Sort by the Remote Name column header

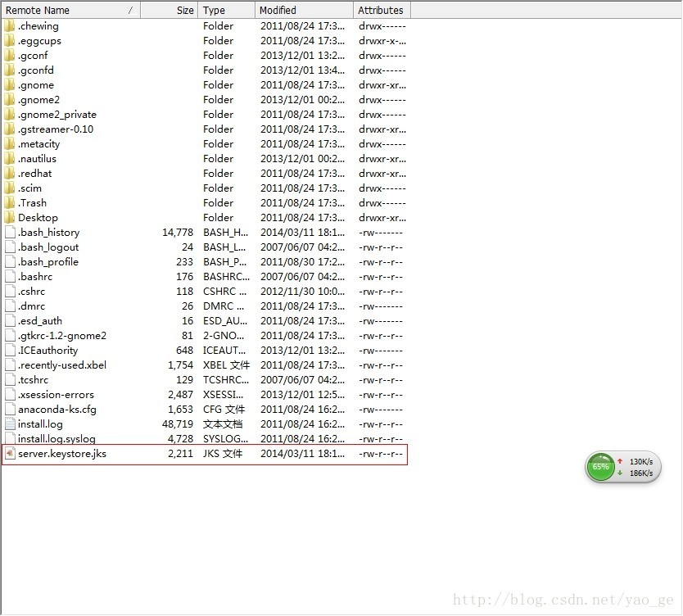point(70,10)
